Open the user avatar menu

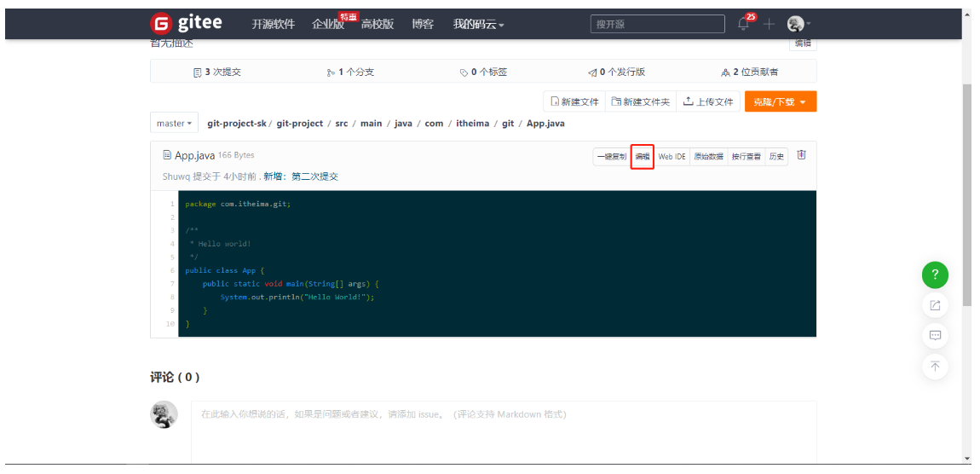coord(798,25)
